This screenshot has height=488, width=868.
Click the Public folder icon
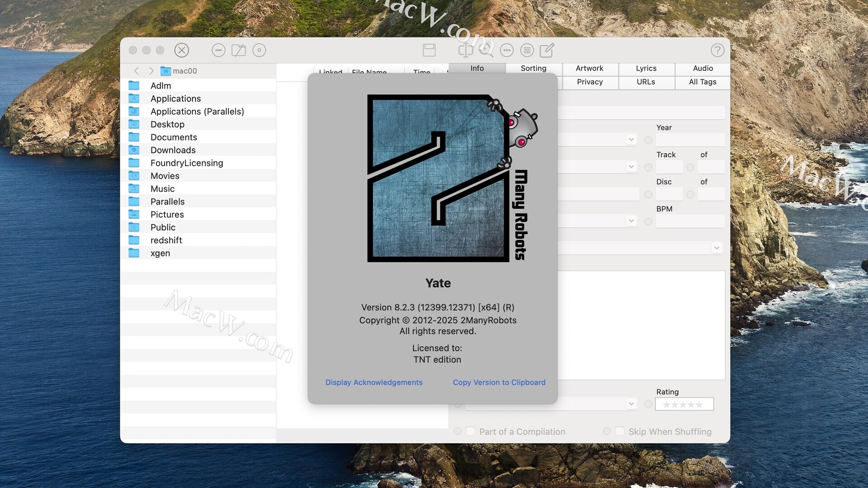tap(134, 227)
